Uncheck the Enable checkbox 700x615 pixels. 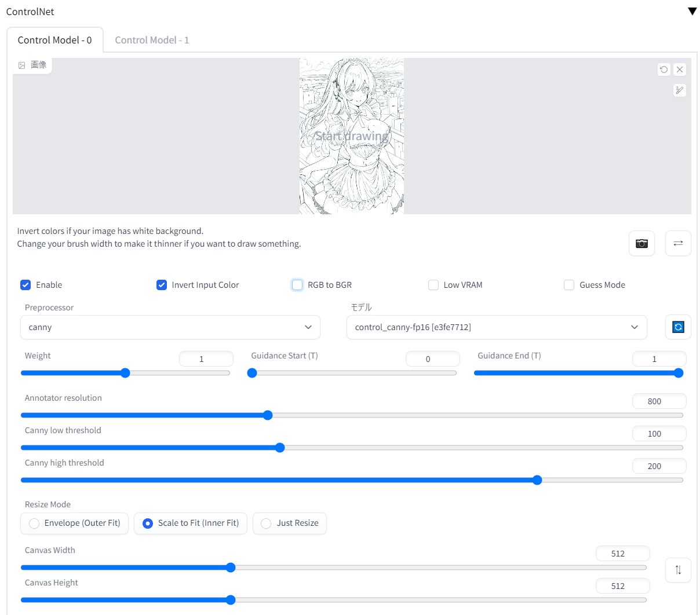point(25,285)
